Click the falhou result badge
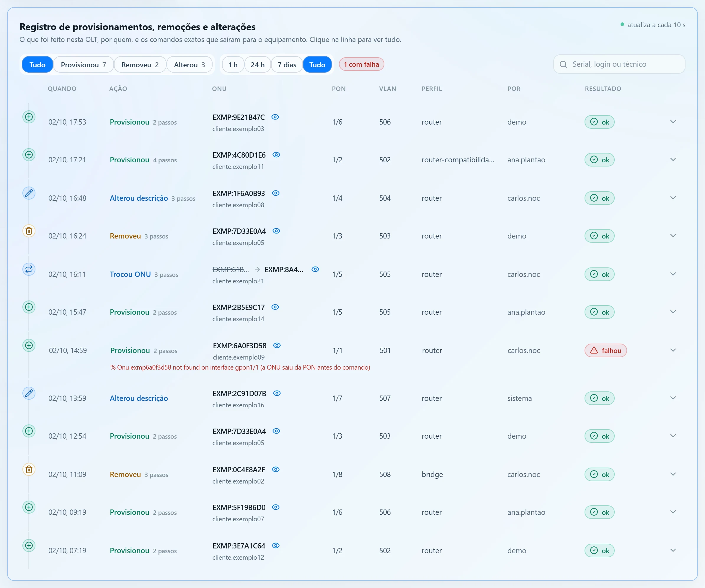 605,350
